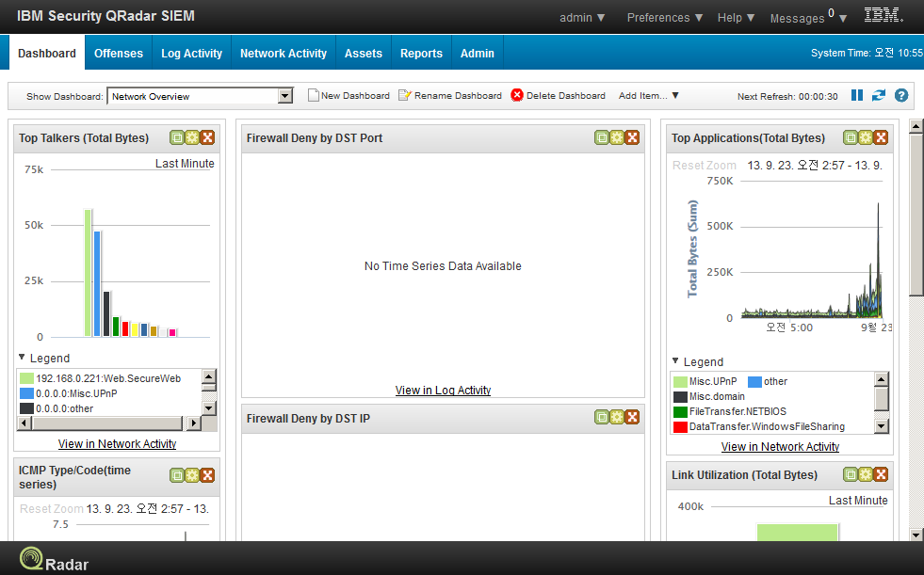Open the Help dropdown menu
This screenshot has width=924, height=575.
pyautogui.click(x=736, y=18)
